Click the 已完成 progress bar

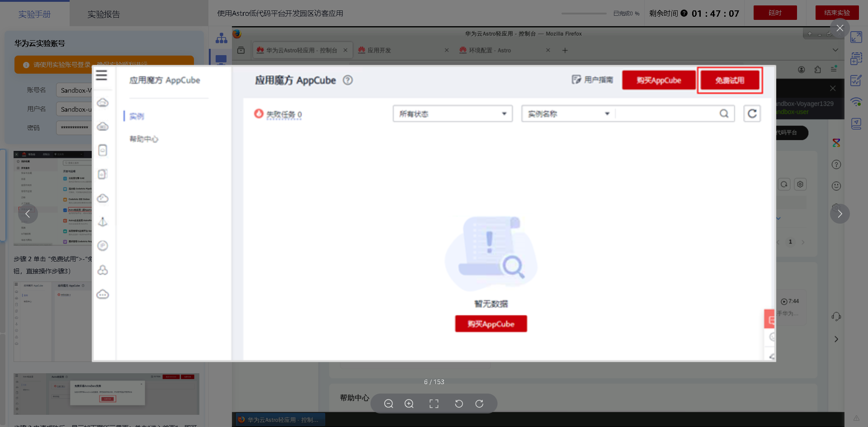[x=584, y=14]
